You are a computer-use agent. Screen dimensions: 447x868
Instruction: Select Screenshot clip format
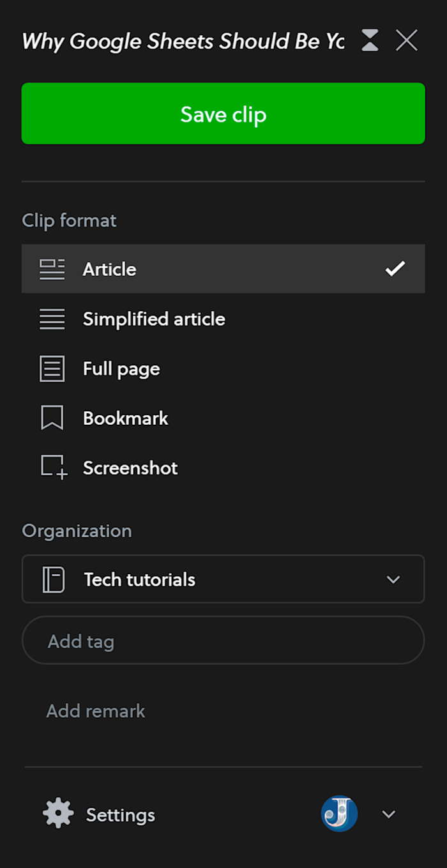[223, 468]
